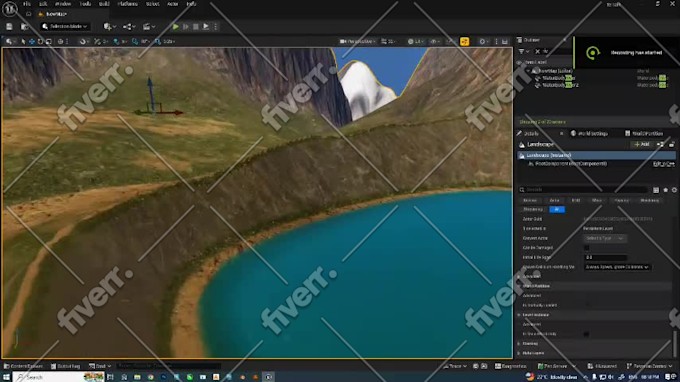
Task: Open the Details settings gear icon
Action: (x=674, y=190)
